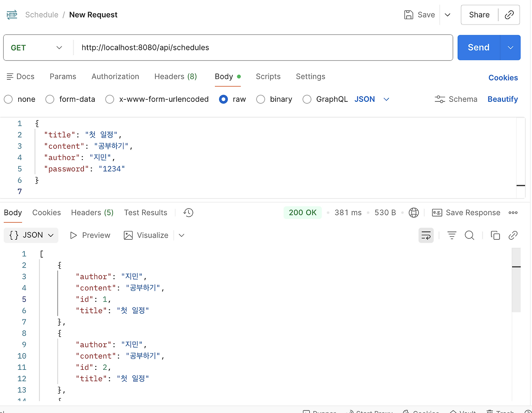The height and width of the screenshot is (413, 532).
Task: Copy response body to clipboard
Action: click(x=495, y=236)
